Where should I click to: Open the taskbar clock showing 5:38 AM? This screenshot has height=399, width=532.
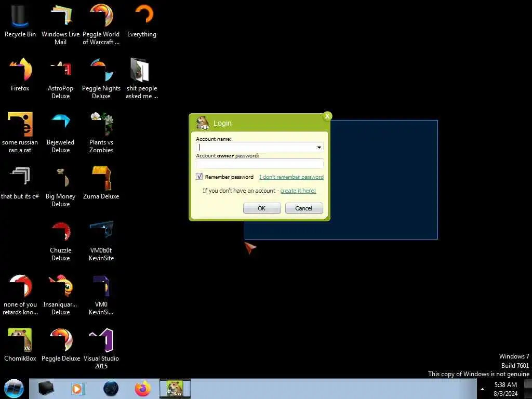click(506, 389)
